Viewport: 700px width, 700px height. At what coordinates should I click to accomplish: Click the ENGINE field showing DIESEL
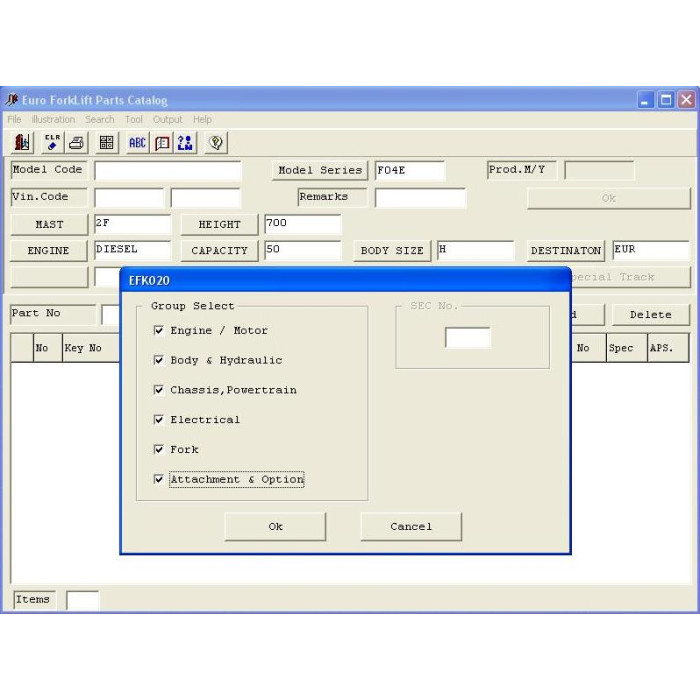[133, 250]
